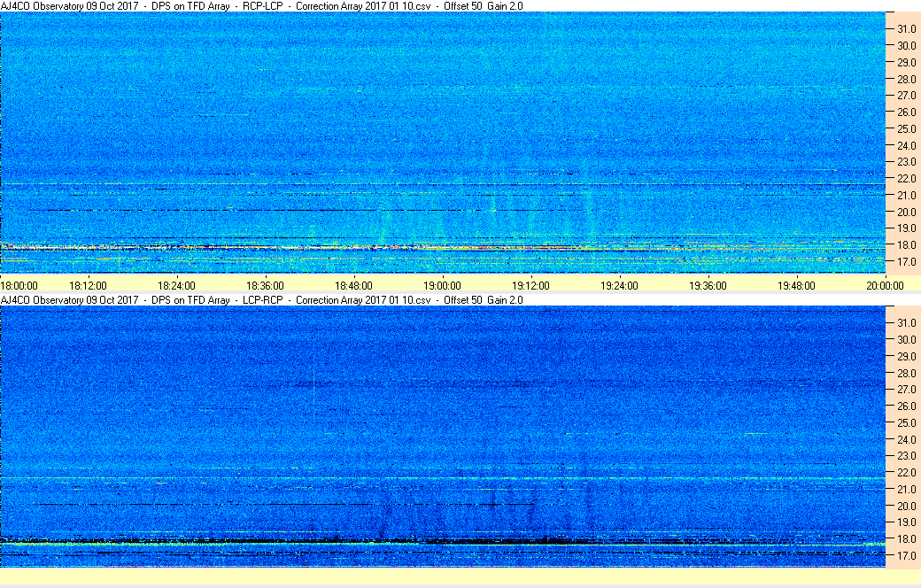Select the 18:12:00 time axis label
This screenshot has width=921, height=588.
click(x=88, y=286)
